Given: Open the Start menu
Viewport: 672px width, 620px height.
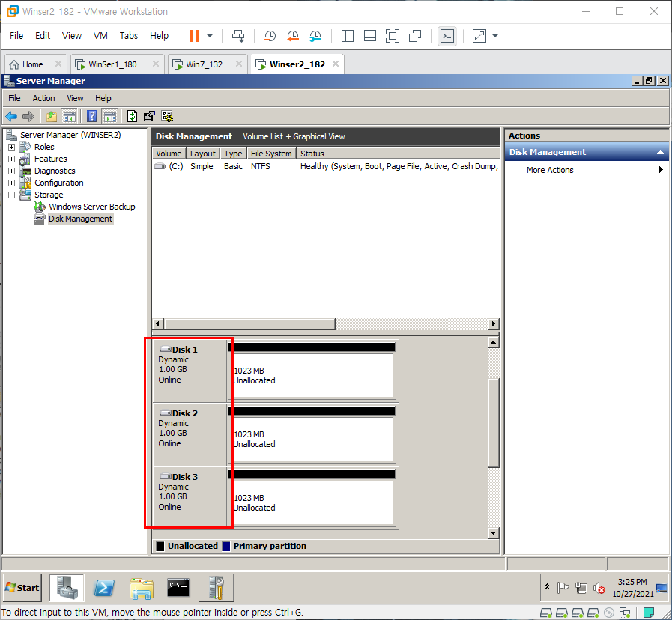Looking at the screenshot, I should pyautogui.click(x=22, y=588).
